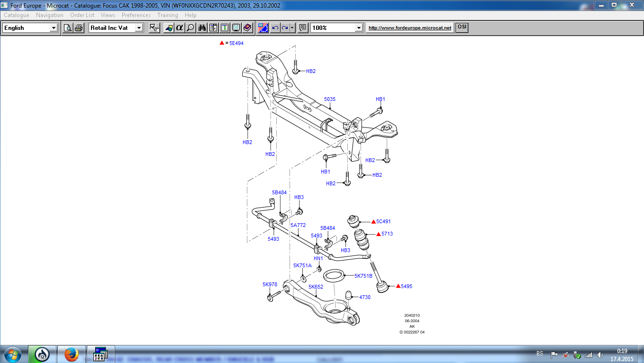Click the OSI button
The height and width of the screenshot is (363, 644).
462,27
